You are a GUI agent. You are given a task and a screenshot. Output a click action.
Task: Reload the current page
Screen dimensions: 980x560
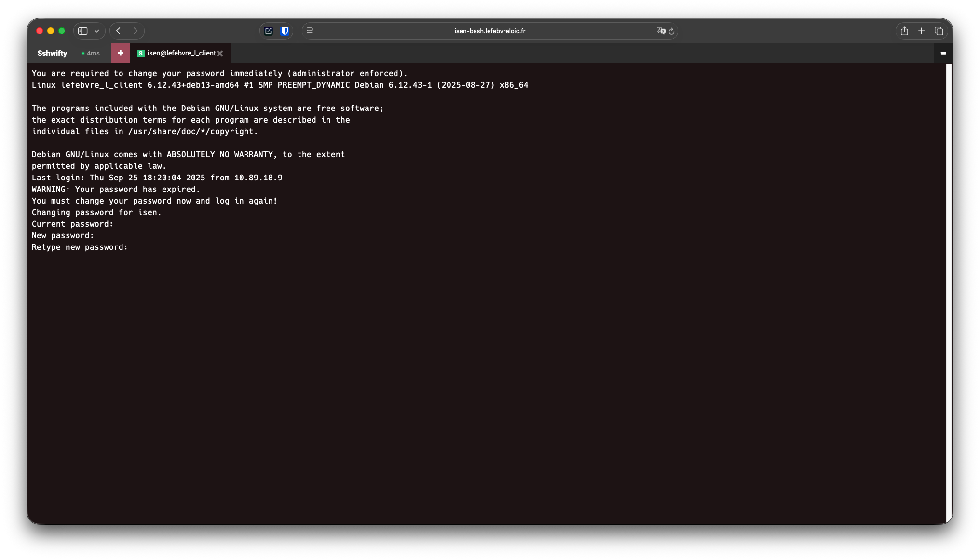671,31
